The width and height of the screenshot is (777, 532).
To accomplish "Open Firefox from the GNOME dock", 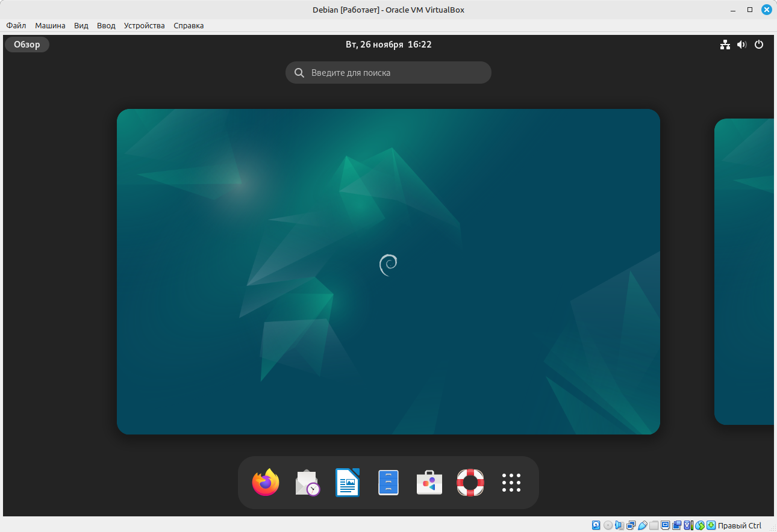I will [x=266, y=483].
